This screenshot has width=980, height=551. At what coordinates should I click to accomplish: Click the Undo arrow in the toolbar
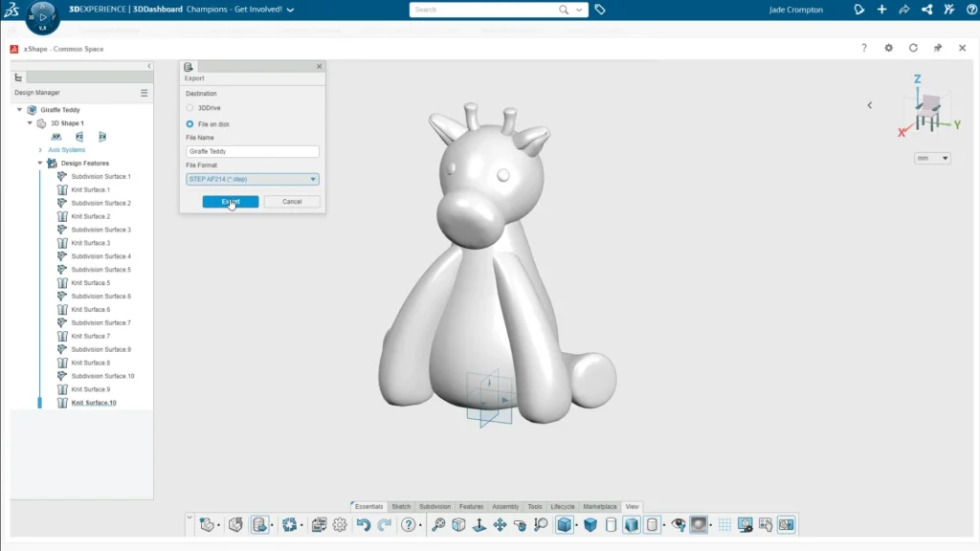363,524
